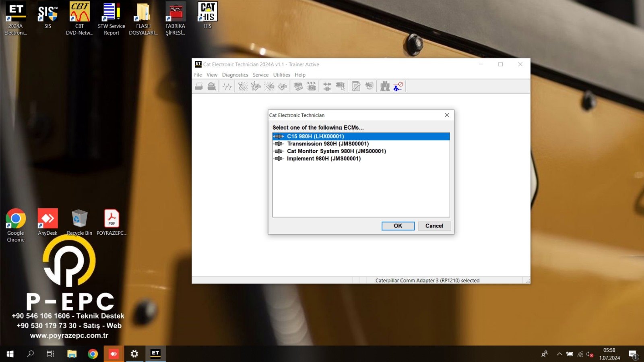The height and width of the screenshot is (362, 644).
Task: Open the notepad and wrench toolbar icon
Action: (356, 86)
